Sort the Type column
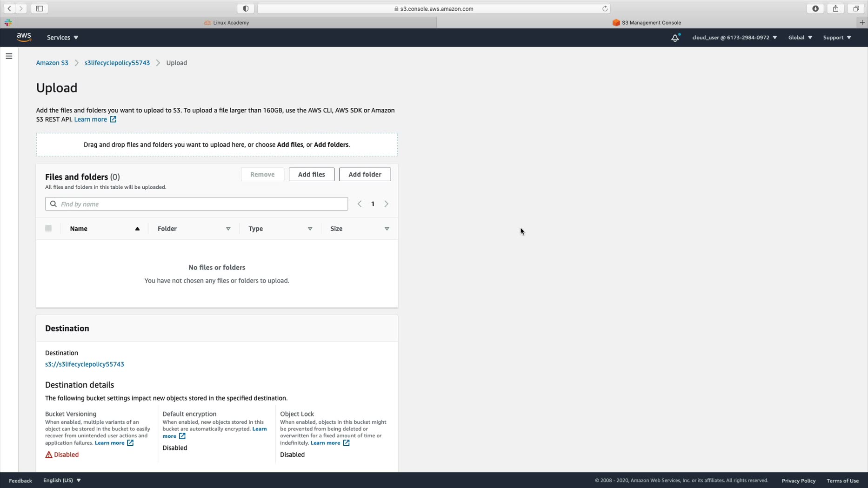 (310, 229)
